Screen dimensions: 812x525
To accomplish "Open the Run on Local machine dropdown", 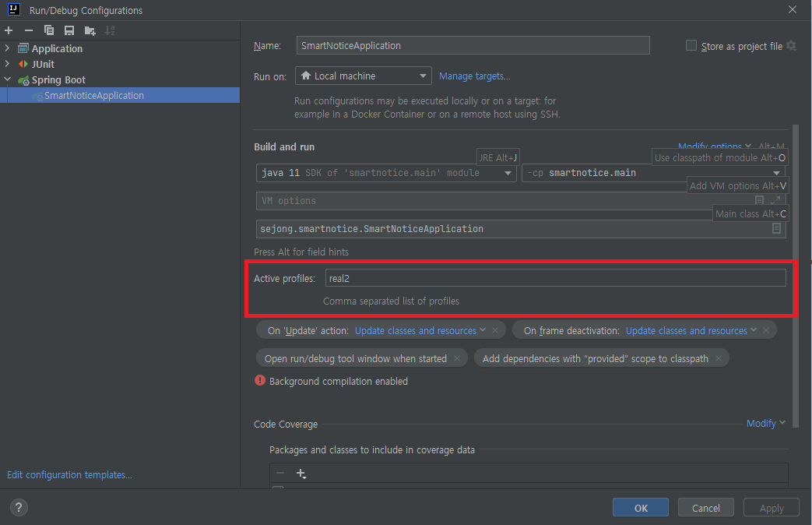I will click(364, 76).
